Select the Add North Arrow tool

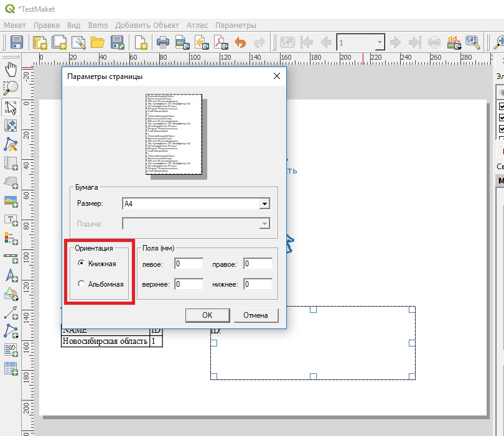(11, 275)
